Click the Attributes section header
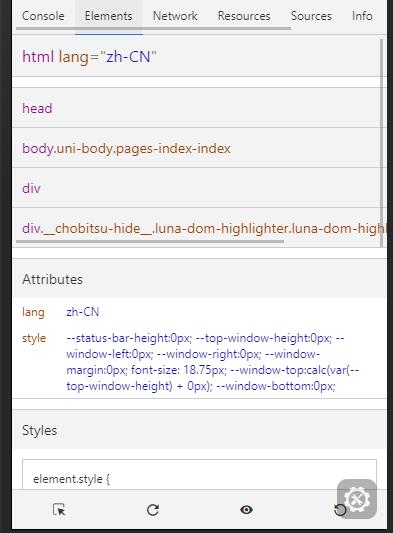Screen dimensions: 393x533 199,279
